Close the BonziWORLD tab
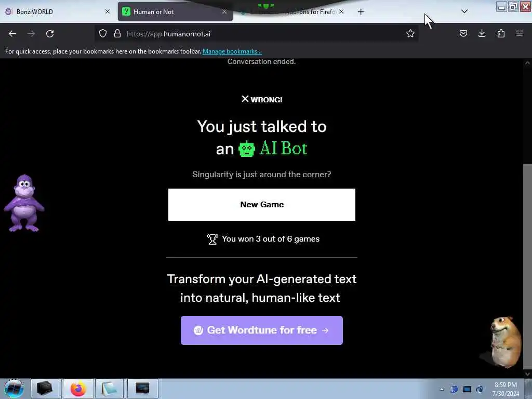This screenshot has height=399, width=532. [107, 11]
